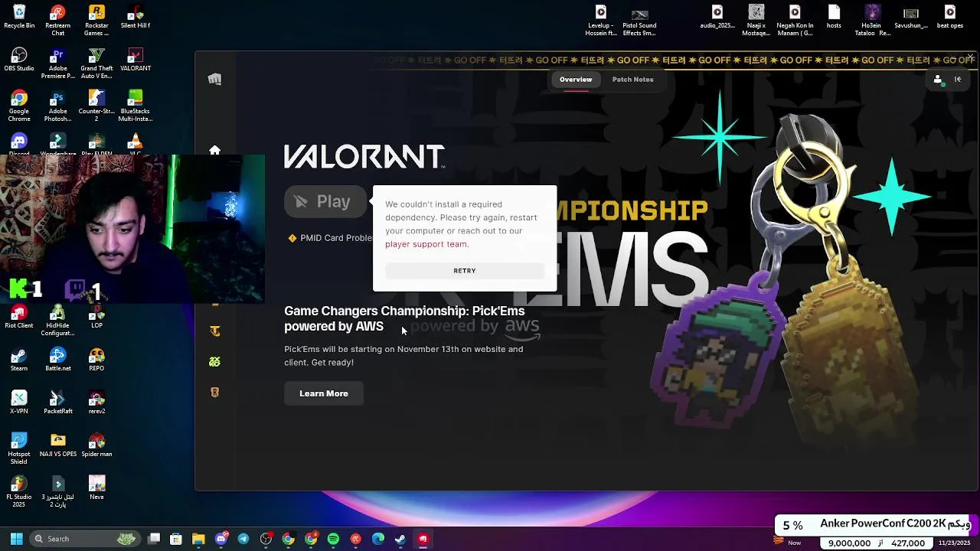This screenshot has width=980, height=551.
Task: Open VALORANT desktop shortcut
Action: 136,60
